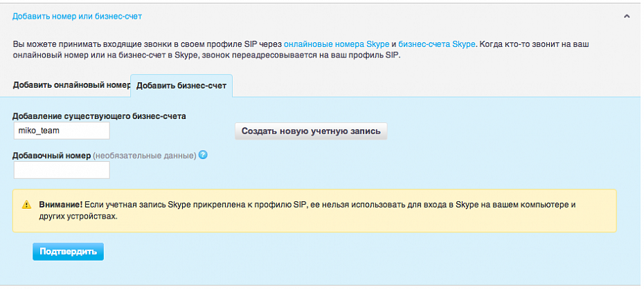644x289 pixels.
Task: Select the Добавить бизнес-счет tab
Action: 181,86
